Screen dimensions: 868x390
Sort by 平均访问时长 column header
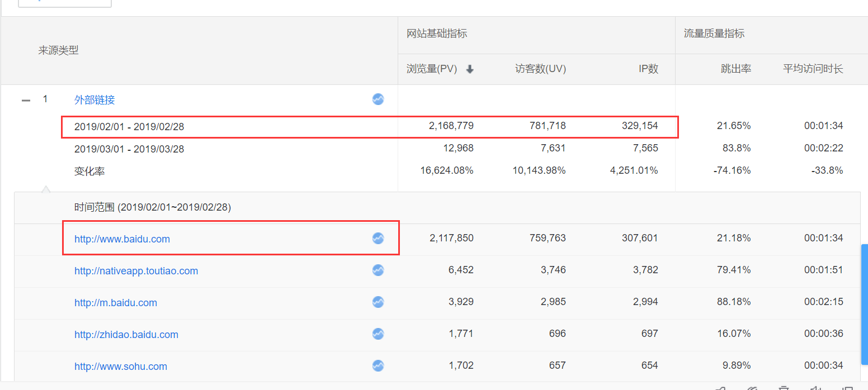click(x=813, y=69)
